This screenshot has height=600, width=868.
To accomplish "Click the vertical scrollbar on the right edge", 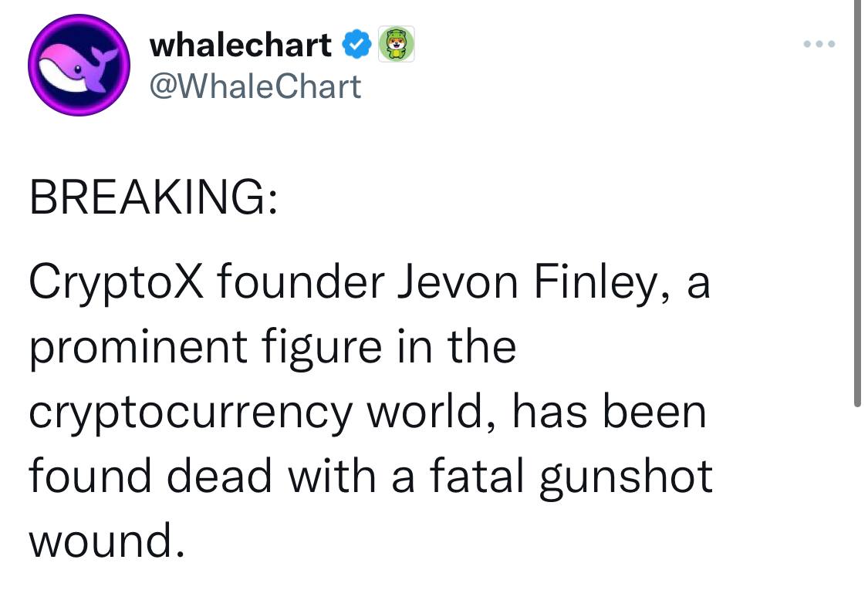I will (857, 201).
